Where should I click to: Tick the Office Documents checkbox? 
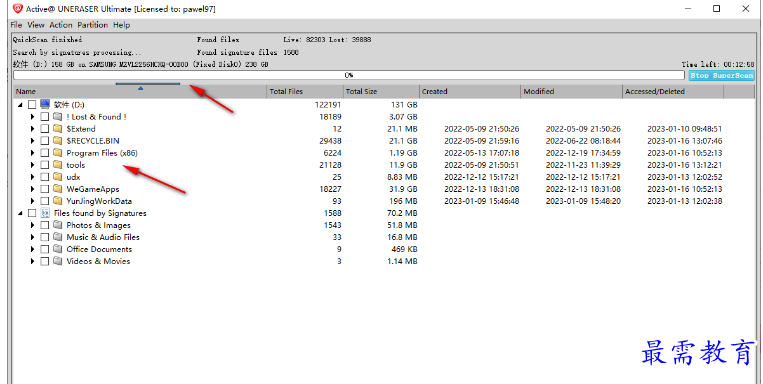click(x=44, y=249)
